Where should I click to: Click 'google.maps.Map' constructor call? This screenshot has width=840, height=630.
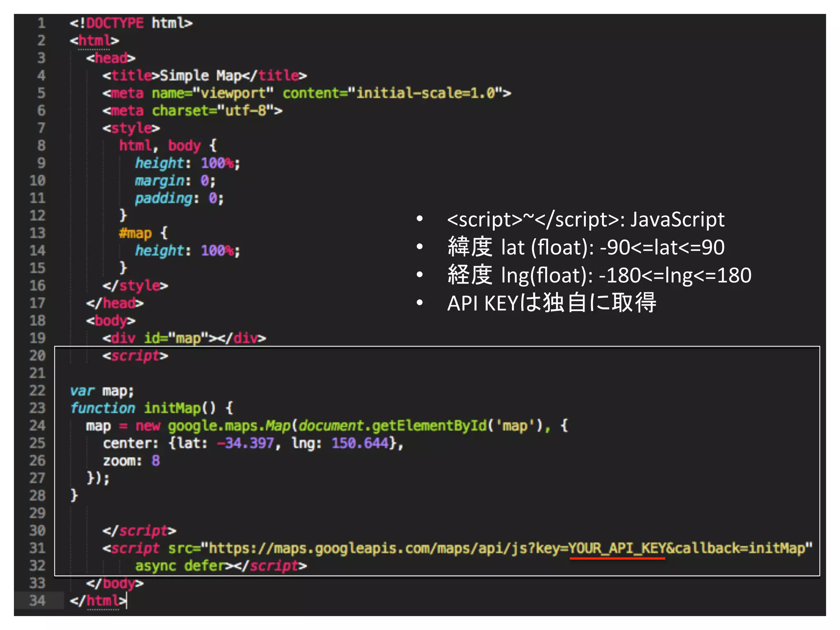[229, 426]
